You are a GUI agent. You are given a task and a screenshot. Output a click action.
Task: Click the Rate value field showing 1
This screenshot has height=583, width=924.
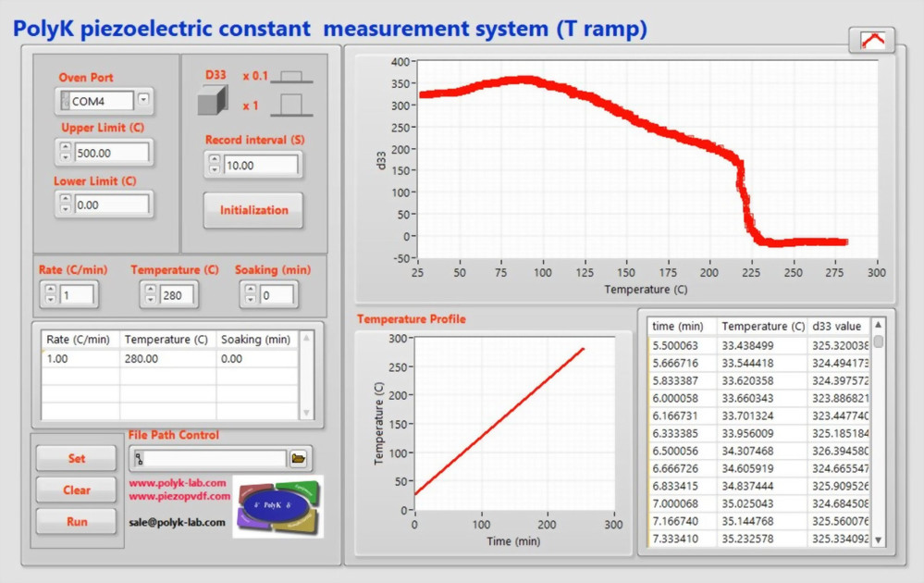tap(77, 295)
